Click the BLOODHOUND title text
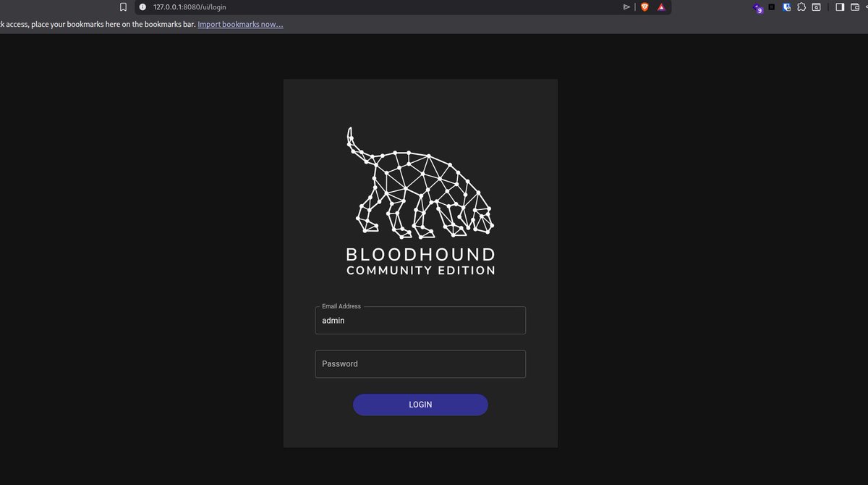 [420, 255]
